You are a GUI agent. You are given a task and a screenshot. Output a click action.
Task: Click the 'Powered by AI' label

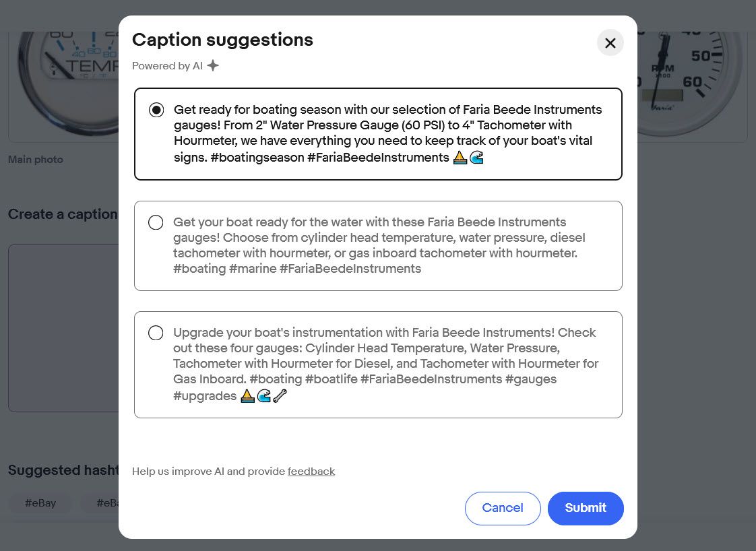pyautogui.click(x=167, y=66)
